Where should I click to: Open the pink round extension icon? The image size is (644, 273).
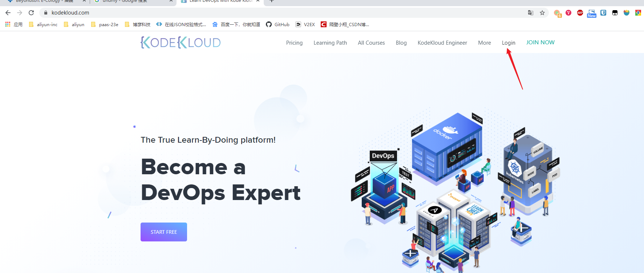click(568, 13)
